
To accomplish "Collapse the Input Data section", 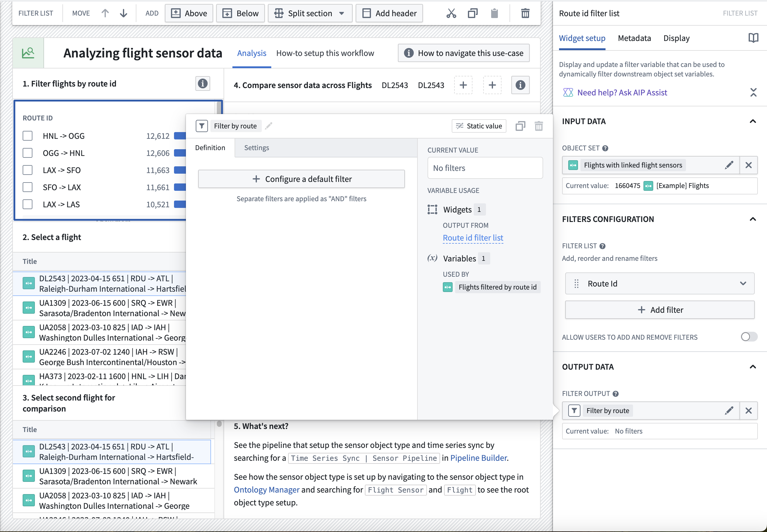I will pyautogui.click(x=753, y=121).
